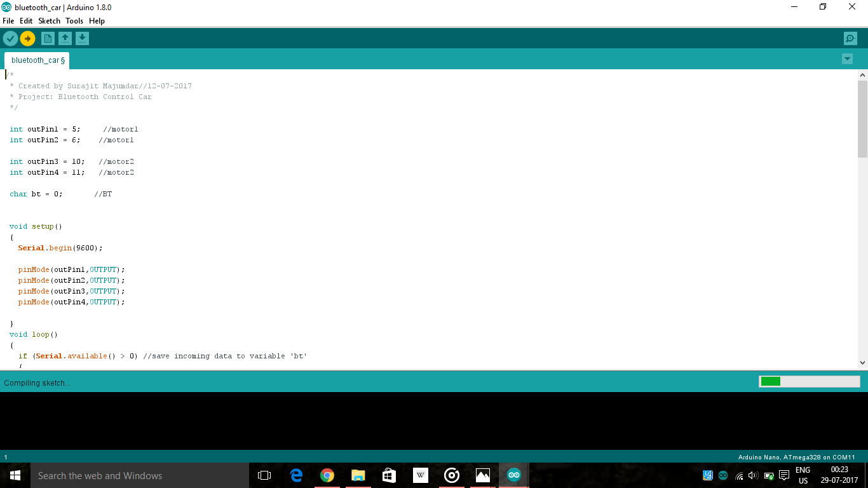This screenshot has width=868, height=488.
Task: Open the File menu
Action: 8,20
